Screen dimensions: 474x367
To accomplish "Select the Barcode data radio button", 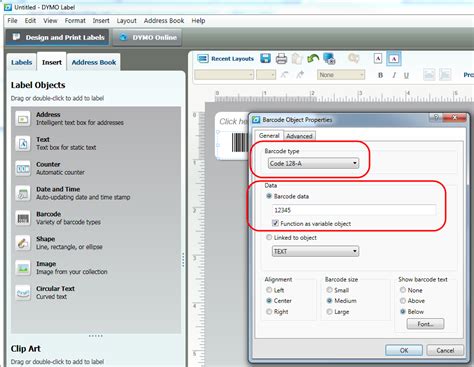I will pos(269,196).
